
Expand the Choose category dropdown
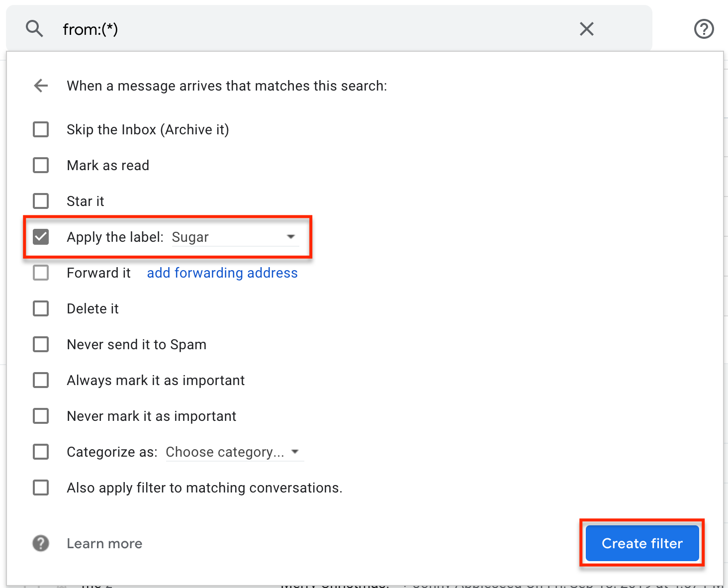click(x=234, y=452)
